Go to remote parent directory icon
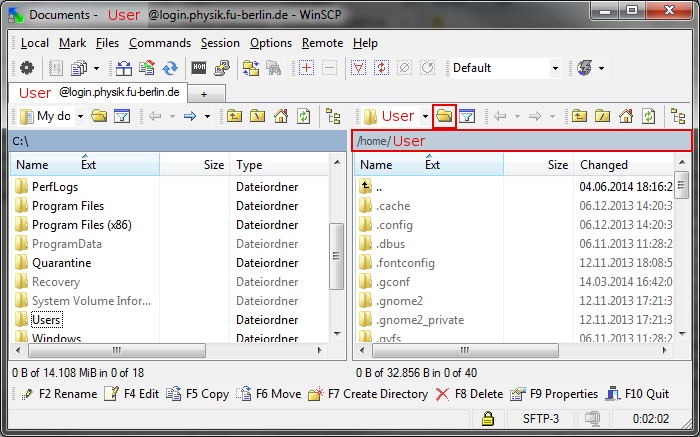 pyautogui.click(x=579, y=117)
